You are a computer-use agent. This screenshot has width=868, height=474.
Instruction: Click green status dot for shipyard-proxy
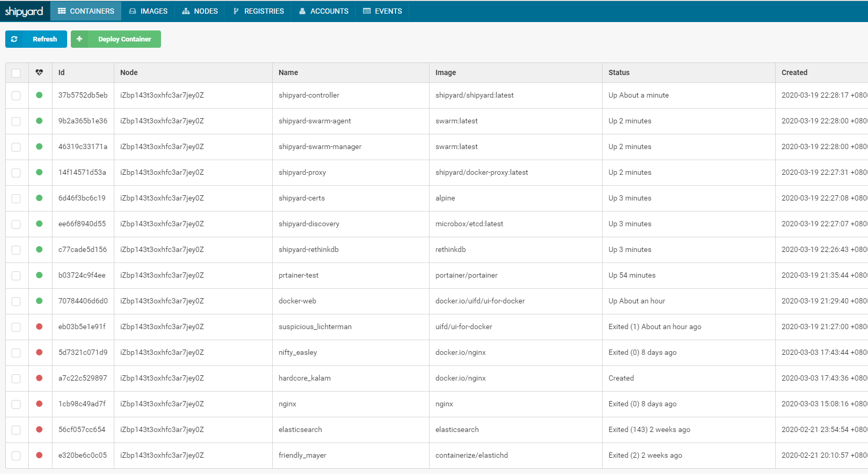(39, 172)
